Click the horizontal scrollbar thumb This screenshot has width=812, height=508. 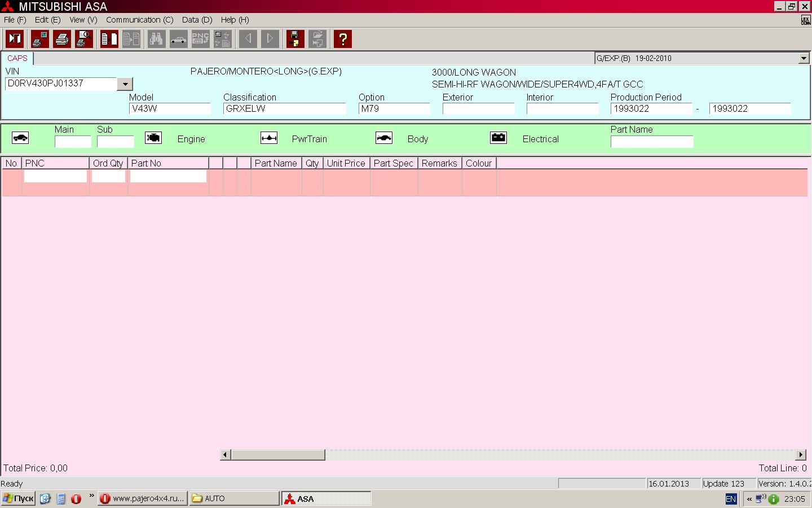(278, 455)
